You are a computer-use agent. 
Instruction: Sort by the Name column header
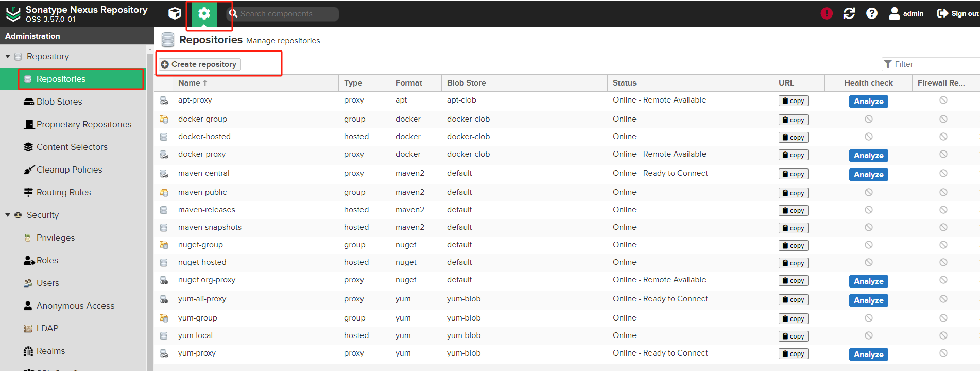coord(255,83)
